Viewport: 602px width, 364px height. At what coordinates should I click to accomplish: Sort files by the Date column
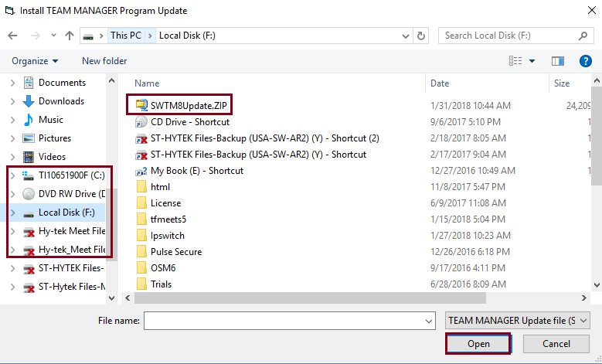click(440, 83)
